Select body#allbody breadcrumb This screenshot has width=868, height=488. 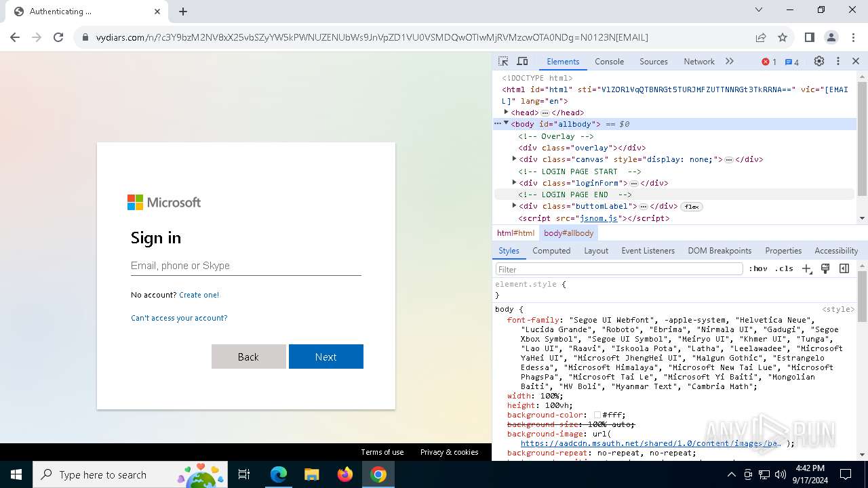tap(568, 232)
